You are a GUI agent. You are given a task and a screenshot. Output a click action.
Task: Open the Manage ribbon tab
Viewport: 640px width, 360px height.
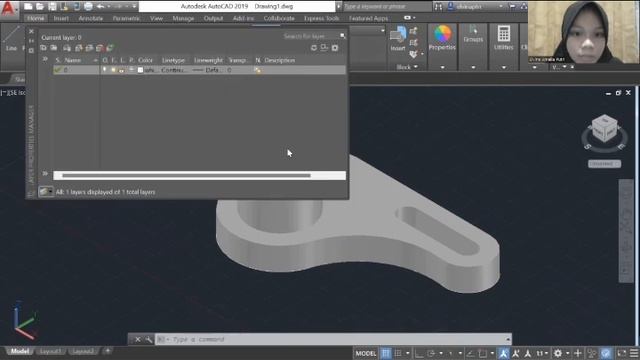(183, 18)
